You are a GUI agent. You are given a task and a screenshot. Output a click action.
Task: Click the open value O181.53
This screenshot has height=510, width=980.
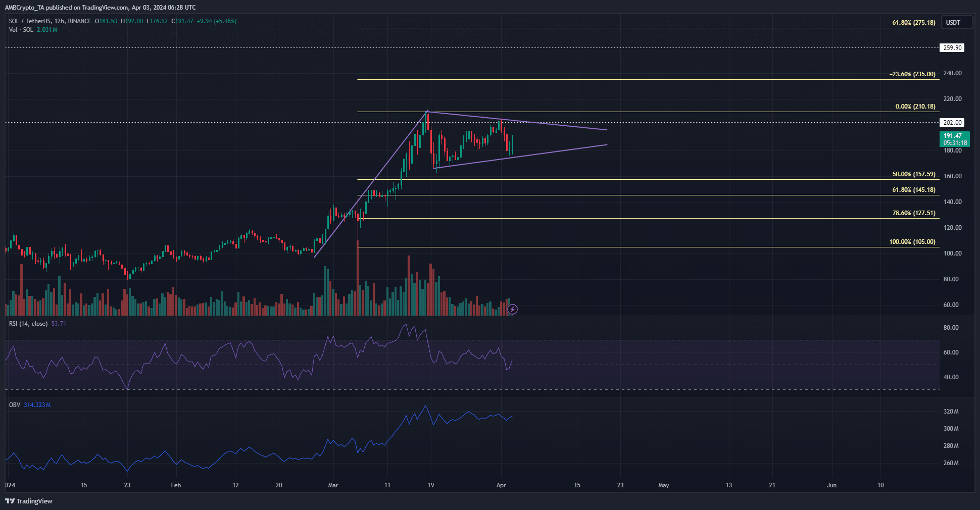coord(106,21)
